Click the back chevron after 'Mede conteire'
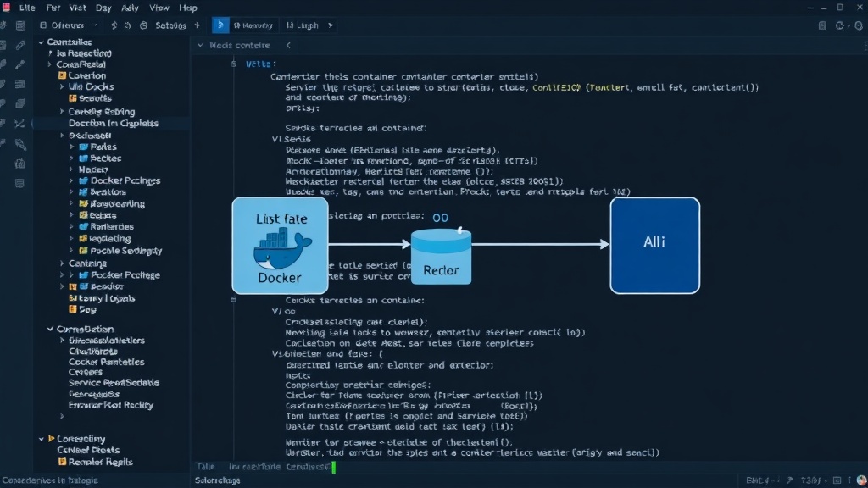Image resolution: width=868 pixels, height=488 pixels. coord(288,46)
